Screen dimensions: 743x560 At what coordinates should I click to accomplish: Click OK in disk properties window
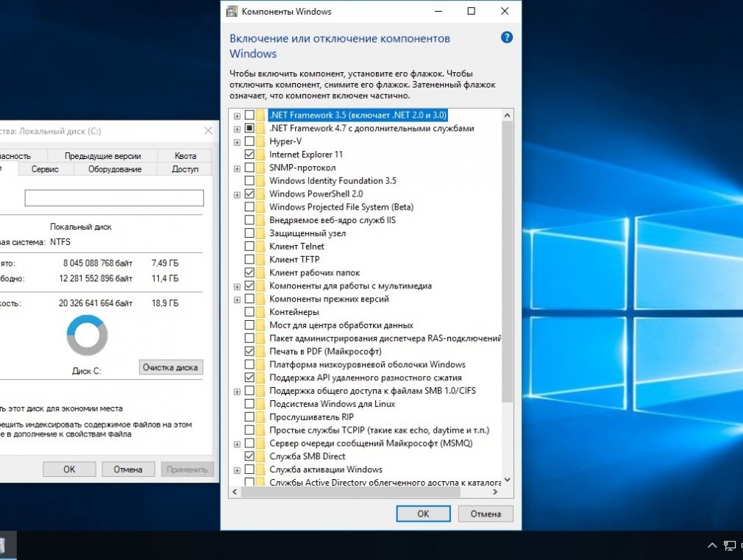(x=69, y=469)
